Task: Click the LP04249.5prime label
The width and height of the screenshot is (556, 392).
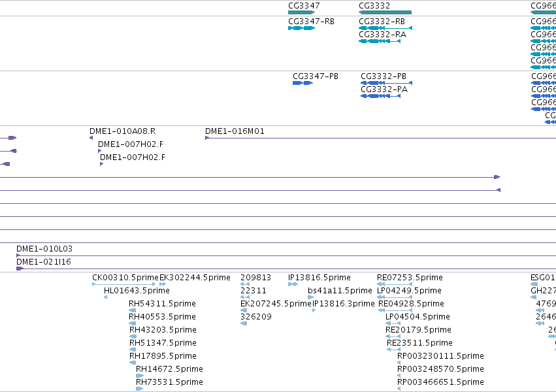Action: [409, 291]
